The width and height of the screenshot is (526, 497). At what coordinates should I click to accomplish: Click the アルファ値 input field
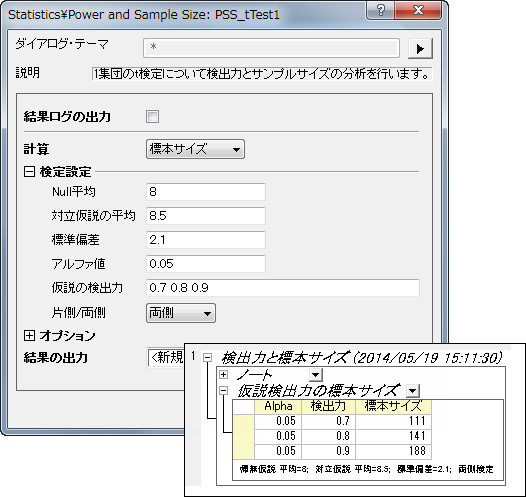tap(206, 264)
